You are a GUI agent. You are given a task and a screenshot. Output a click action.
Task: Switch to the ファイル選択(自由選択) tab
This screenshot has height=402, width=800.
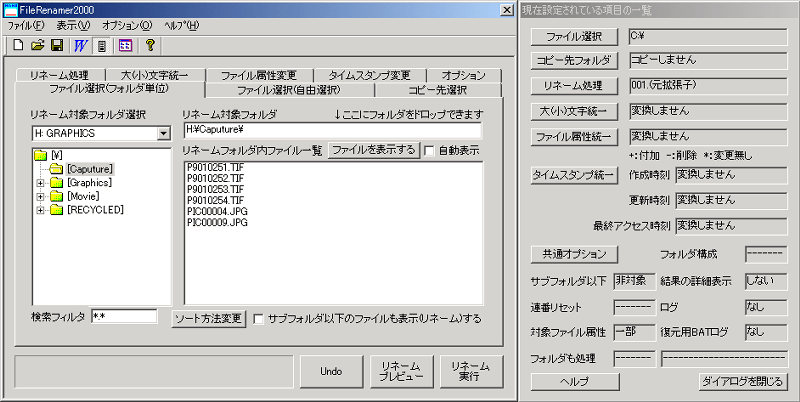coord(289,90)
